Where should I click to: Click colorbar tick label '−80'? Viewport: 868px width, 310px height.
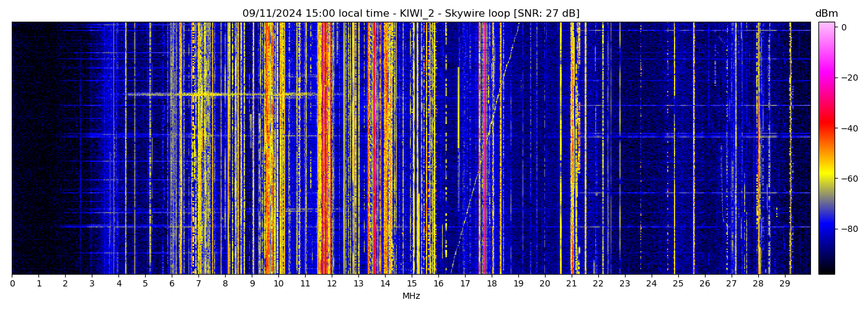click(x=849, y=228)
